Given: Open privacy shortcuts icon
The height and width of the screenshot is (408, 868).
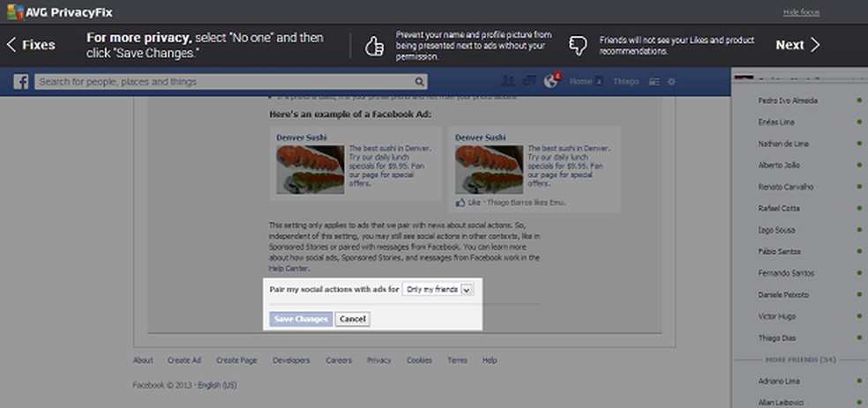Looking at the screenshot, I should 654,81.
